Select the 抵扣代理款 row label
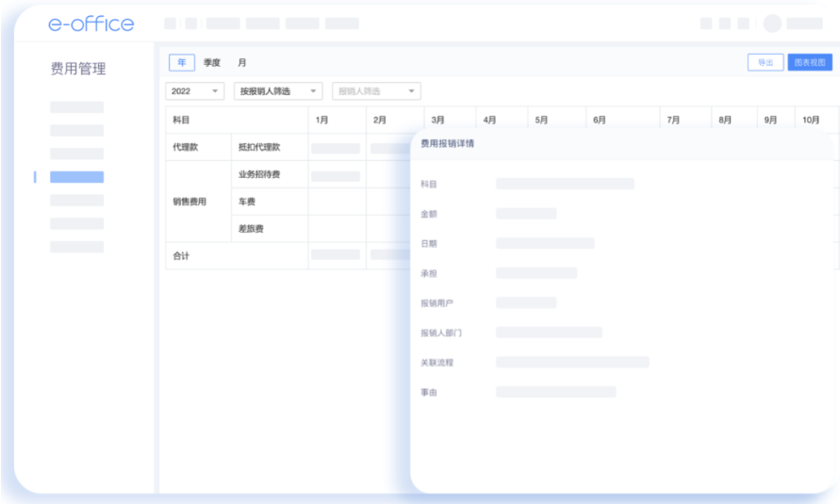The width and height of the screenshot is (840, 504). 259,147
